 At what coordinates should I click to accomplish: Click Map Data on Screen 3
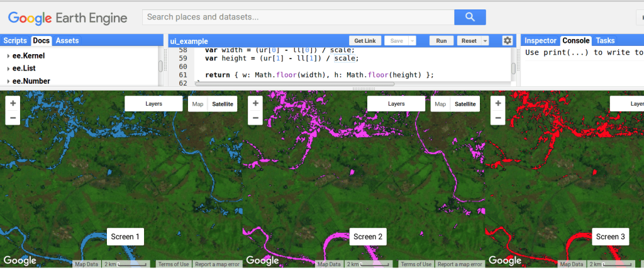pos(572,264)
